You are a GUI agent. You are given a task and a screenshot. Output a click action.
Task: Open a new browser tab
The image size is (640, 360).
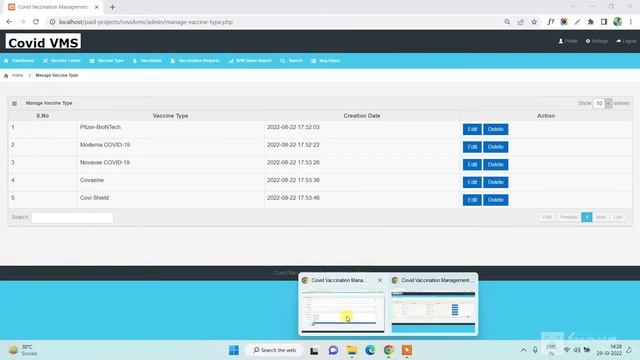coord(112,7)
